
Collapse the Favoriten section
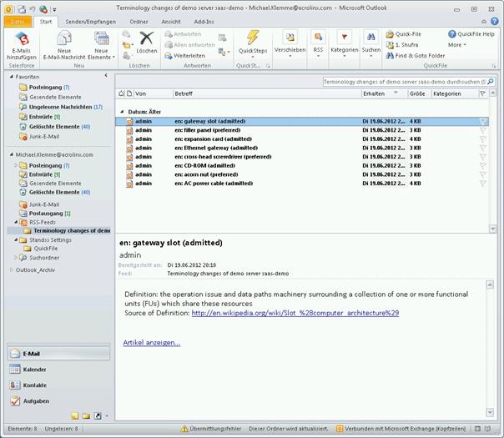pos(12,77)
